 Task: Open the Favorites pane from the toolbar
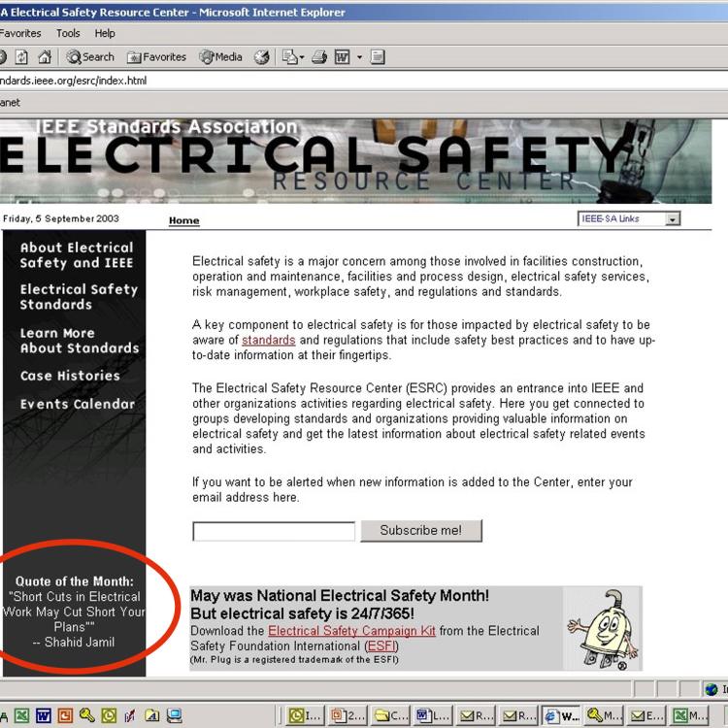coord(156,57)
